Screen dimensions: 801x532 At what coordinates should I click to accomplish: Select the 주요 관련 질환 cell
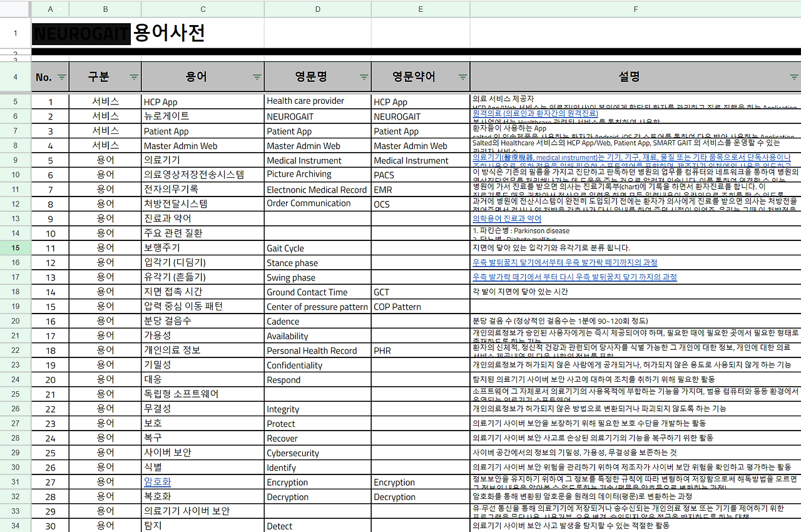click(203, 233)
